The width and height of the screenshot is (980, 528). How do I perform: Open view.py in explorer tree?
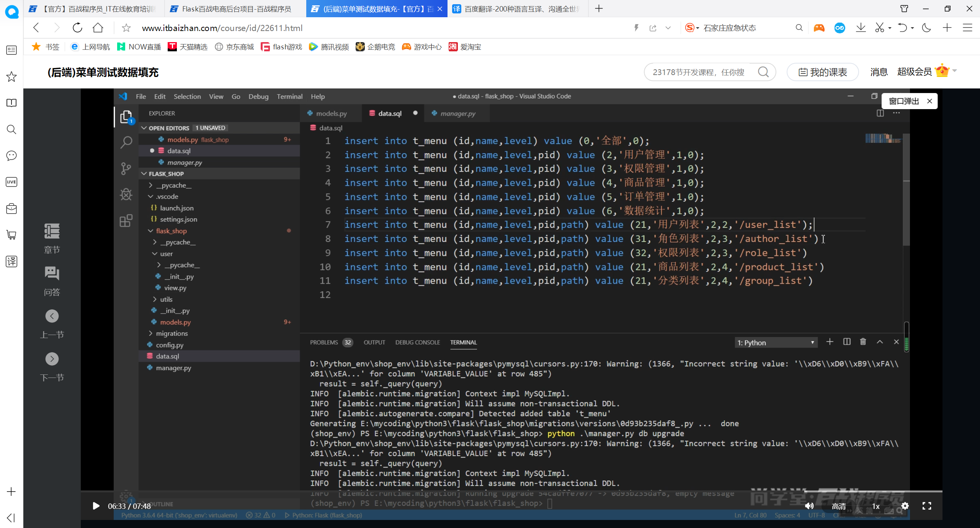point(175,288)
